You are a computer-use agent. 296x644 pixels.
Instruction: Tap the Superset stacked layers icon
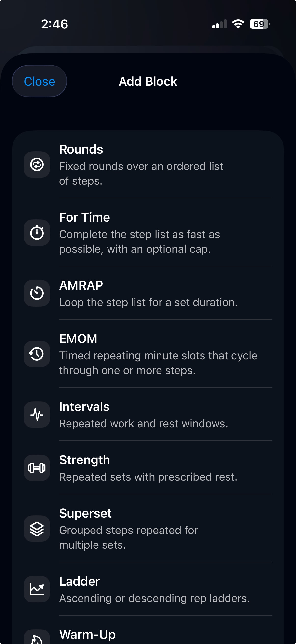pyautogui.click(x=37, y=529)
